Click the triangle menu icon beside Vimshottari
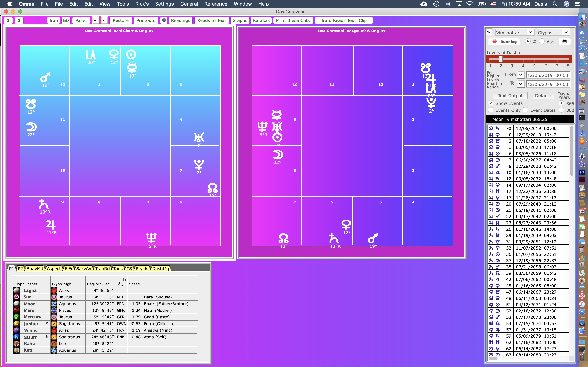 pos(489,32)
